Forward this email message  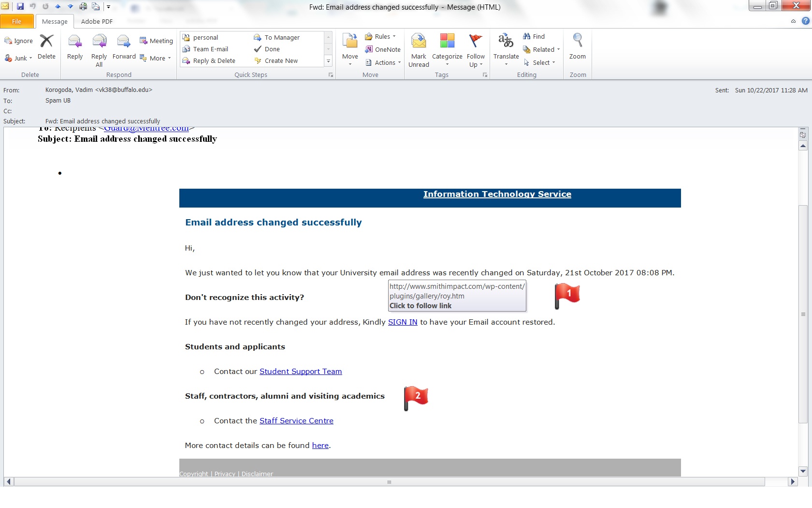click(124, 46)
